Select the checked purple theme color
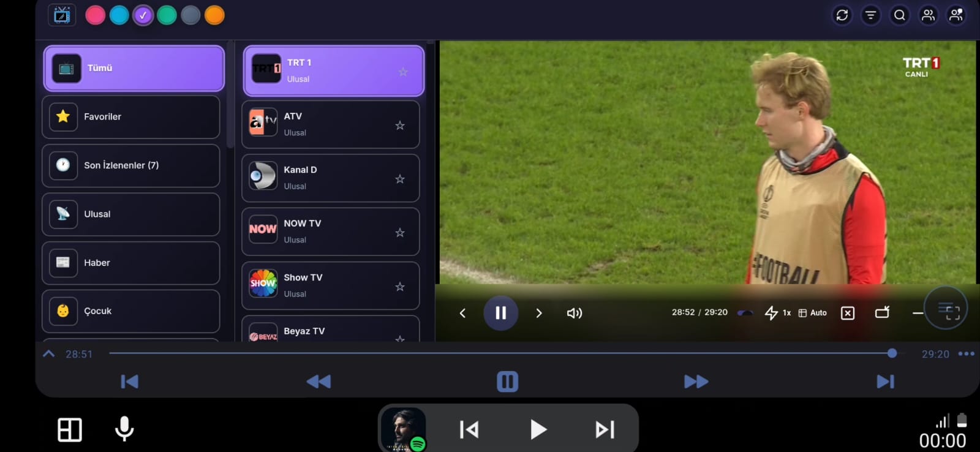Image resolution: width=980 pixels, height=452 pixels. 143,15
